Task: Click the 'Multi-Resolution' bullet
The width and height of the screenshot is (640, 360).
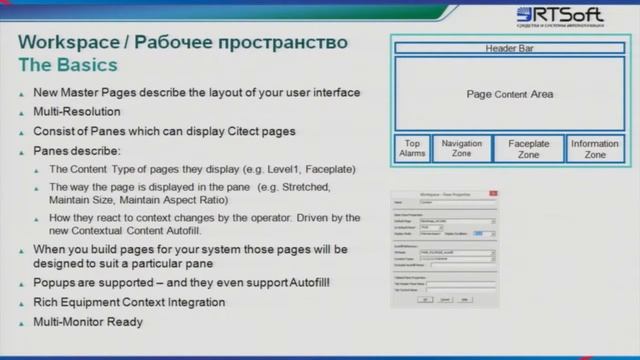Action: pyautogui.click(x=77, y=111)
